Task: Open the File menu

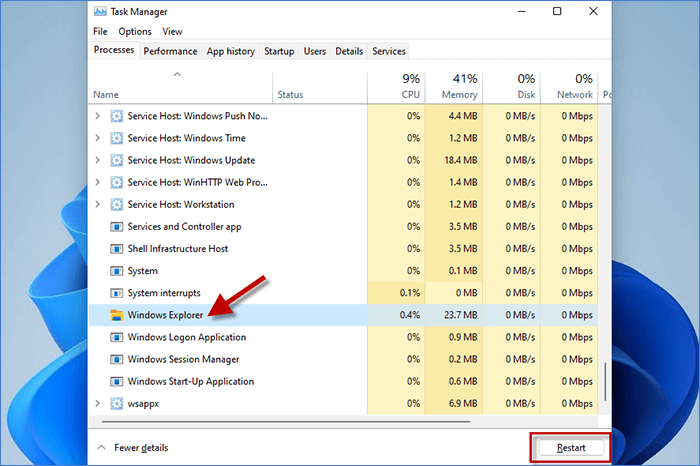Action: pos(100,32)
